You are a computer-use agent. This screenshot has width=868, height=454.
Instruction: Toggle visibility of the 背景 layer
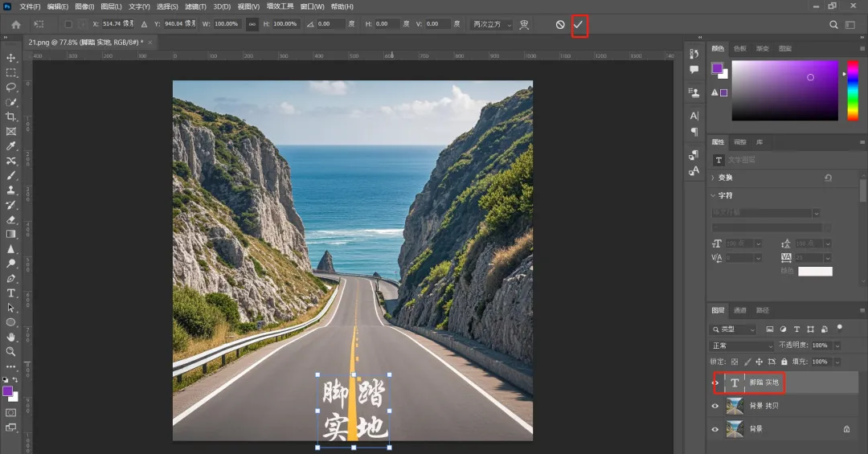click(x=715, y=429)
